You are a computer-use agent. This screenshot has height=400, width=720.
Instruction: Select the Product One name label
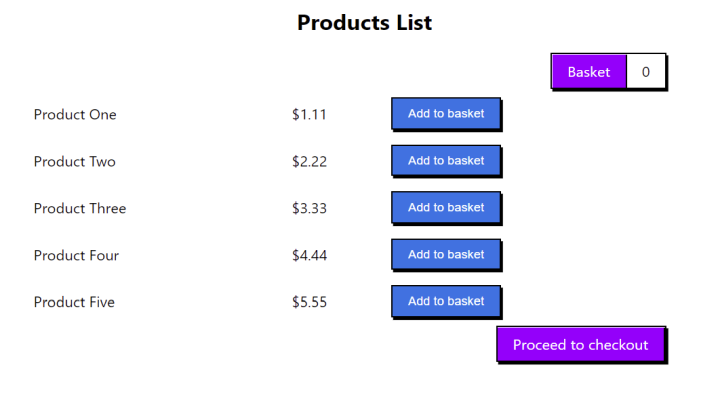click(75, 115)
